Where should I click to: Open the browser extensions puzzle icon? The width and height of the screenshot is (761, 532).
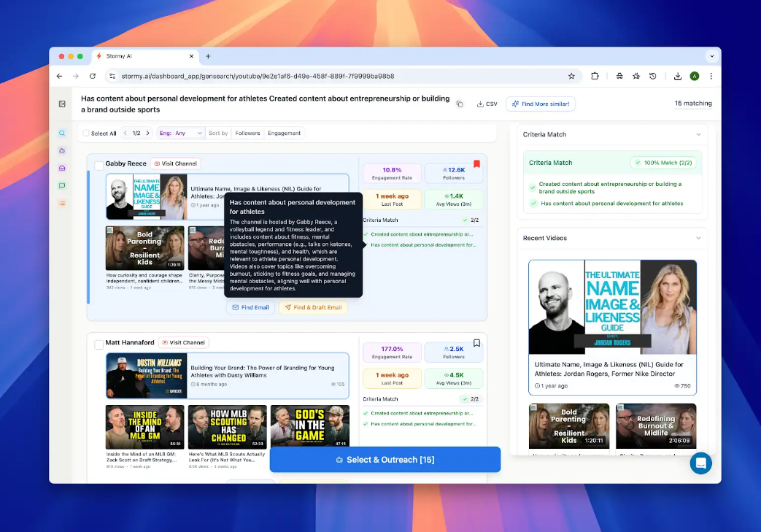point(595,76)
